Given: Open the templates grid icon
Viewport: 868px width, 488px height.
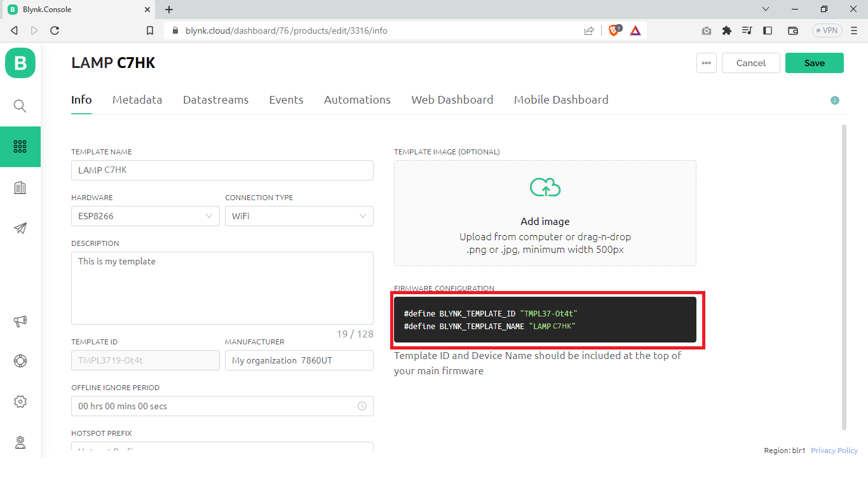Looking at the screenshot, I should pos(20,147).
